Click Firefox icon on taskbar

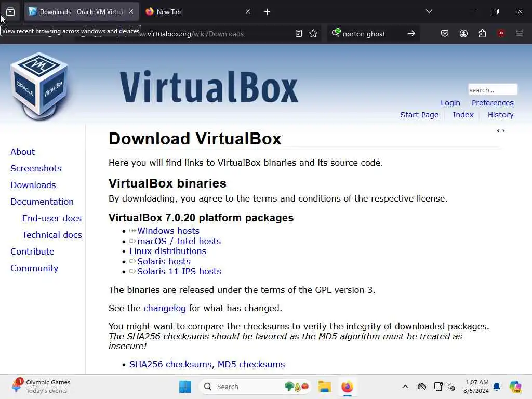pyautogui.click(x=347, y=387)
